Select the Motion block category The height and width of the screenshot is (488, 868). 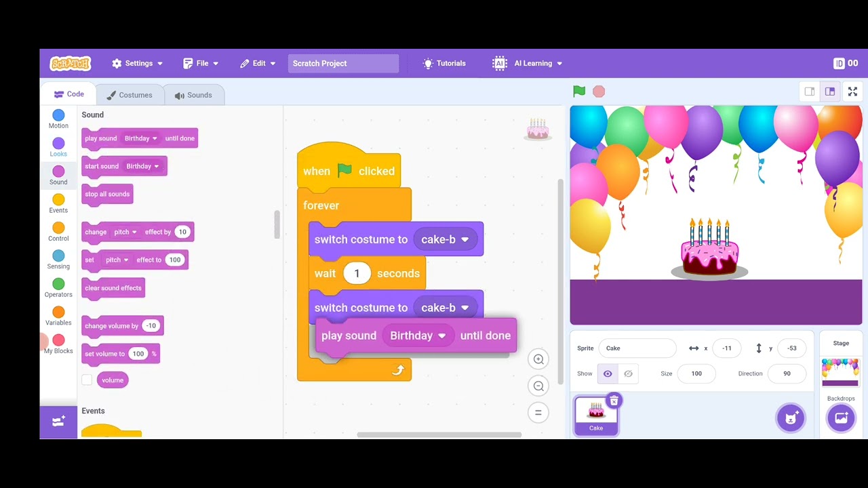58,119
